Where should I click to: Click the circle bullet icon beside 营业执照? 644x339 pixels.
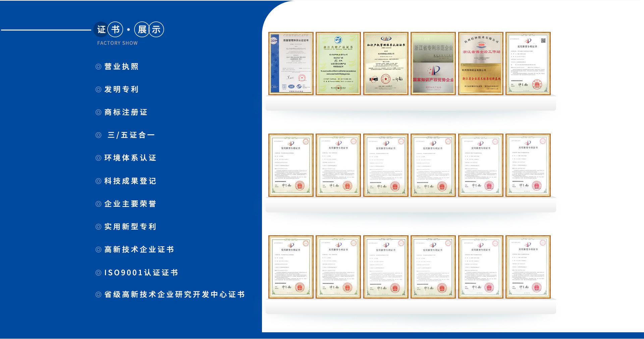click(x=98, y=67)
